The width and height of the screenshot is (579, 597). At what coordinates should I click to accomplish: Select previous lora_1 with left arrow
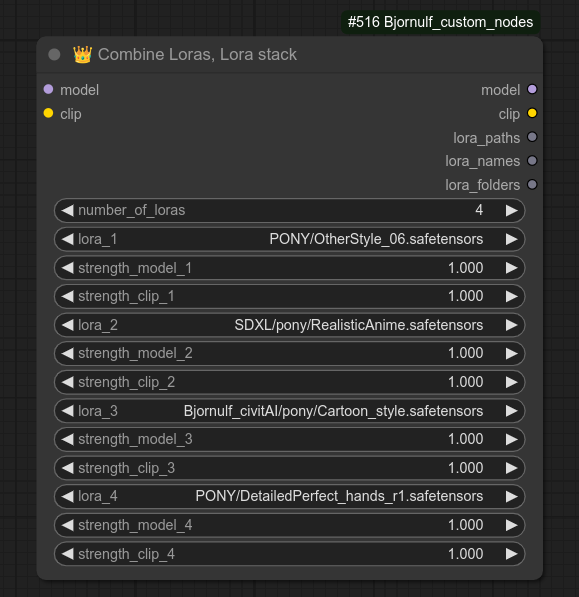click(67, 239)
